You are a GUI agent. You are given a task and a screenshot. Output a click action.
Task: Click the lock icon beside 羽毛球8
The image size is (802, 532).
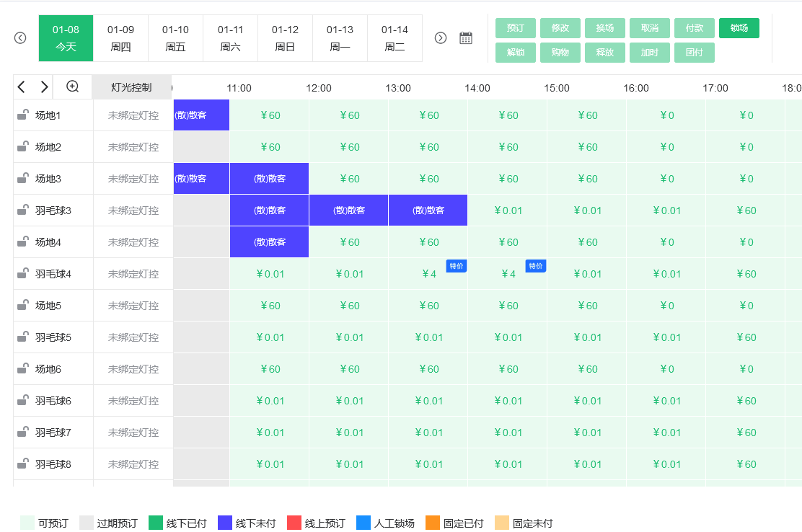point(23,464)
